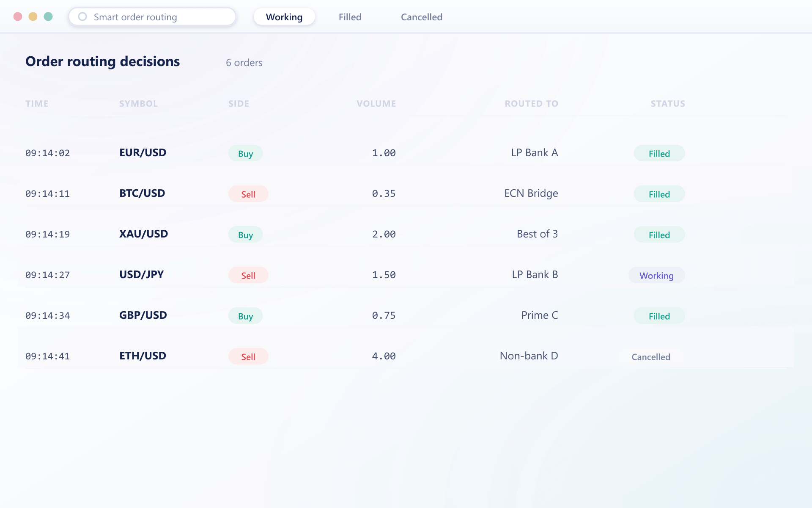
Task: Click the ECN Bridge routing cell
Action: click(531, 193)
